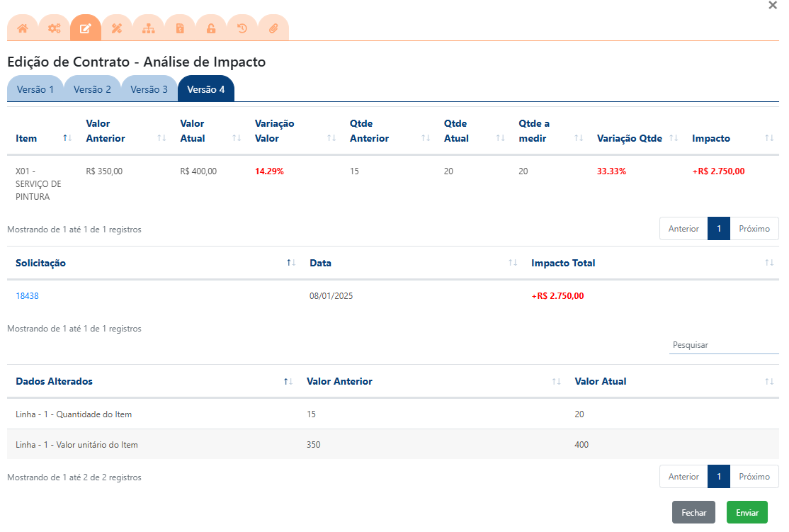The width and height of the screenshot is (789, 532).
Task: Select the edit pencil icon tab
Action: (86, 28)
